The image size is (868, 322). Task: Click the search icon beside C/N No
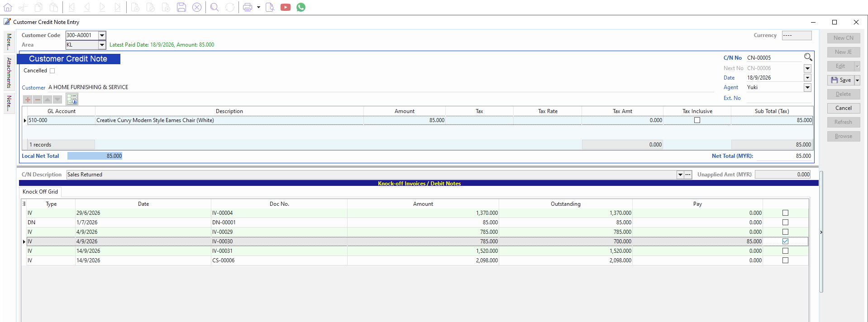pyautogui.click(x=808, y=57)
